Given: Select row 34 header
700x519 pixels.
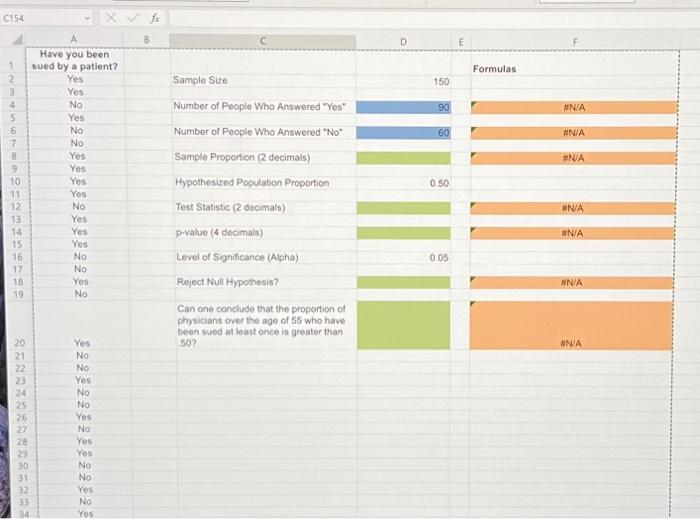Looking at the screenshot, I should (x=24, y=514).
